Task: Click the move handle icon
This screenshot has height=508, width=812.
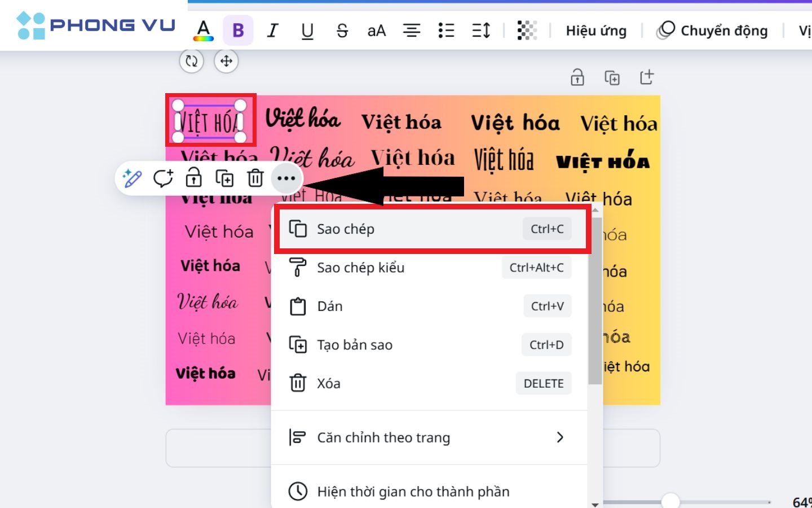Action: click(226, 61)
